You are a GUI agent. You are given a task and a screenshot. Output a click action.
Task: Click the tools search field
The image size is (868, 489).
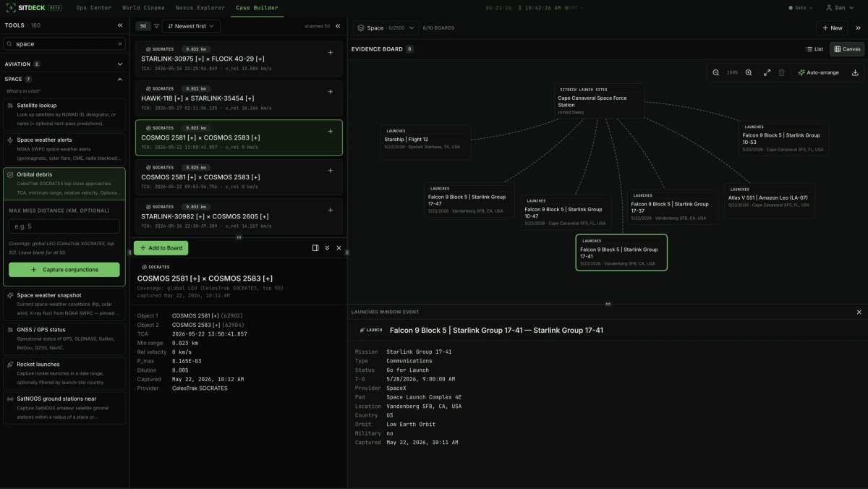[64, 44]
